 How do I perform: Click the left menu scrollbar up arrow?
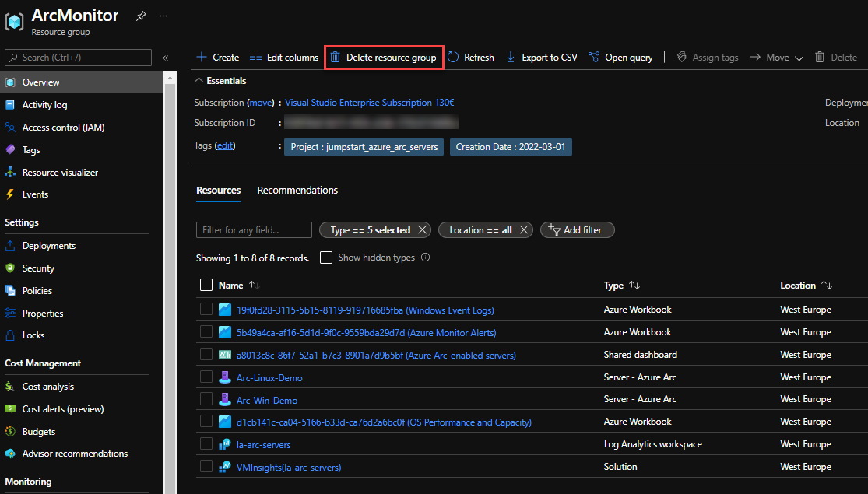coord(170,78)
